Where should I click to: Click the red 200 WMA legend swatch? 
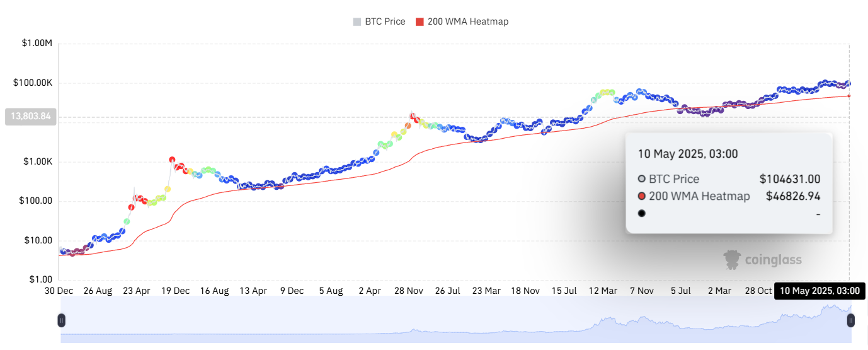[420, 21]
